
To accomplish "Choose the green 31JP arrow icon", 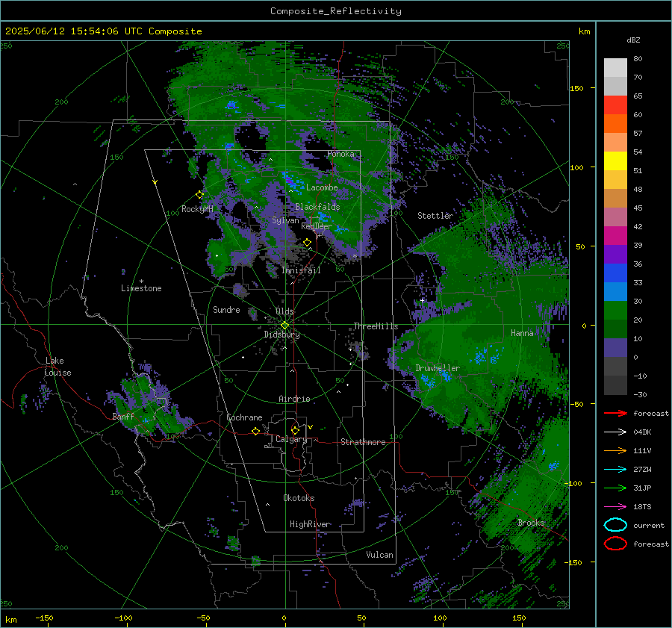I will click(x=615, y=488).
